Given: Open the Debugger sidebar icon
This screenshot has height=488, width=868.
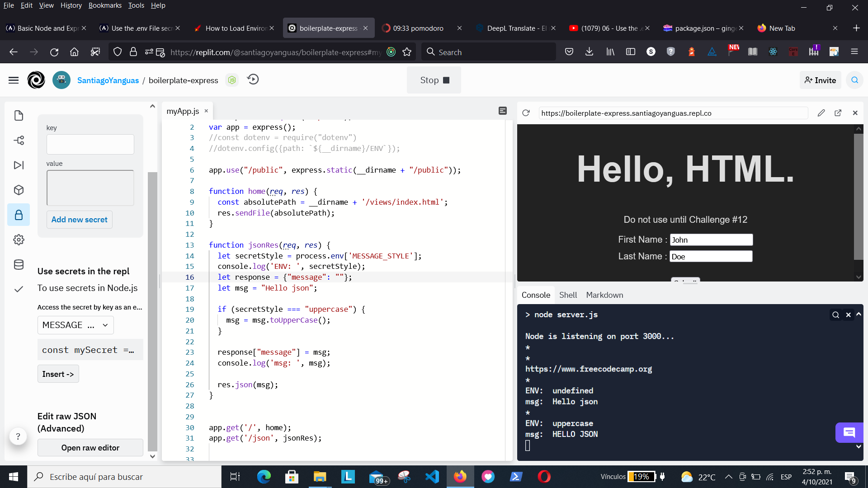Looking at the screenshot, I should click(x=19, y=165).
